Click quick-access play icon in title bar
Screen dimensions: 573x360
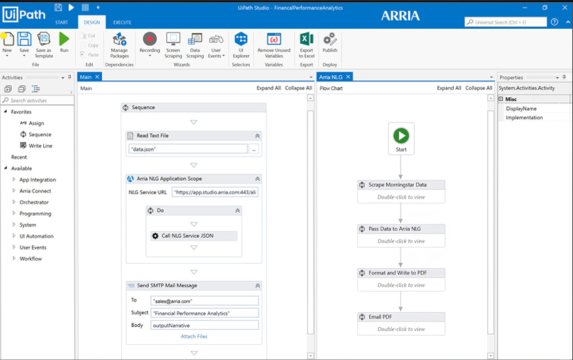click(71, 7)
